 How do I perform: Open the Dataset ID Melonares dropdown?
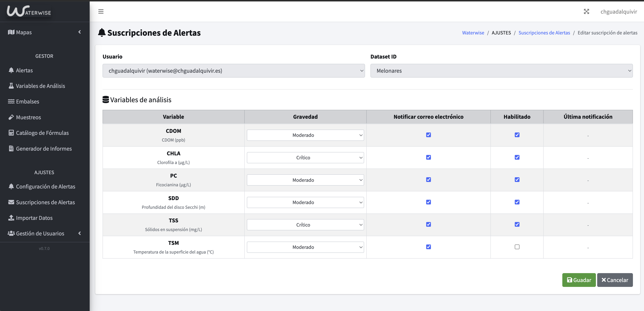click(x=501, y=71)
